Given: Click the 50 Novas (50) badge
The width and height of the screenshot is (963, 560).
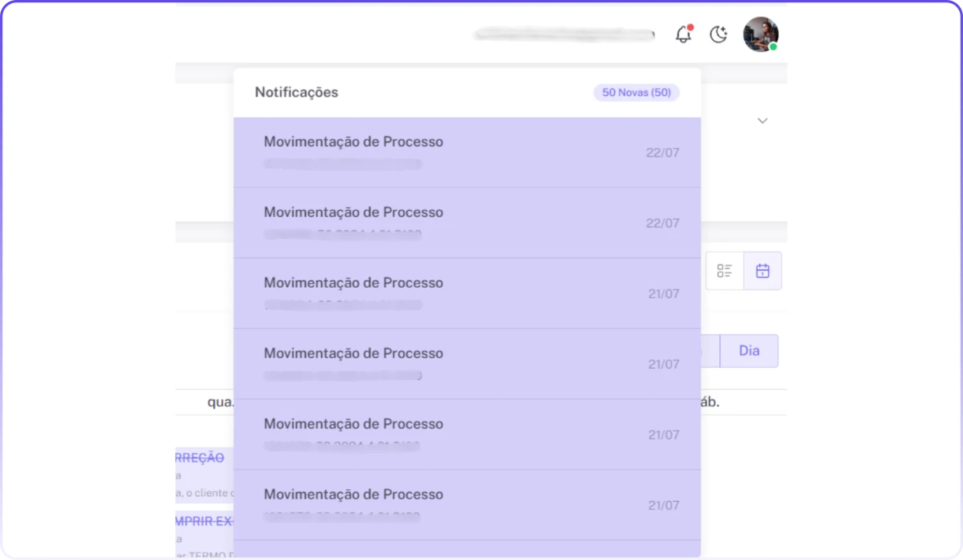Looking at the screenshot, I should (636, 93).
